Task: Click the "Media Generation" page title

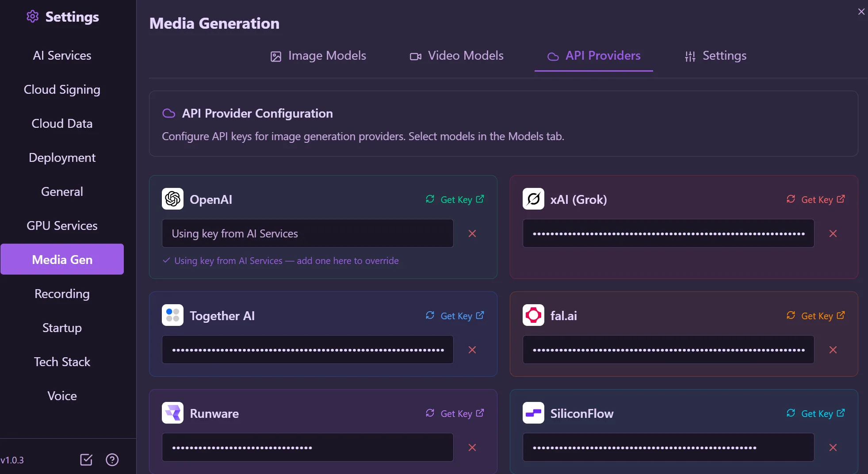Action: coord(214,23)
